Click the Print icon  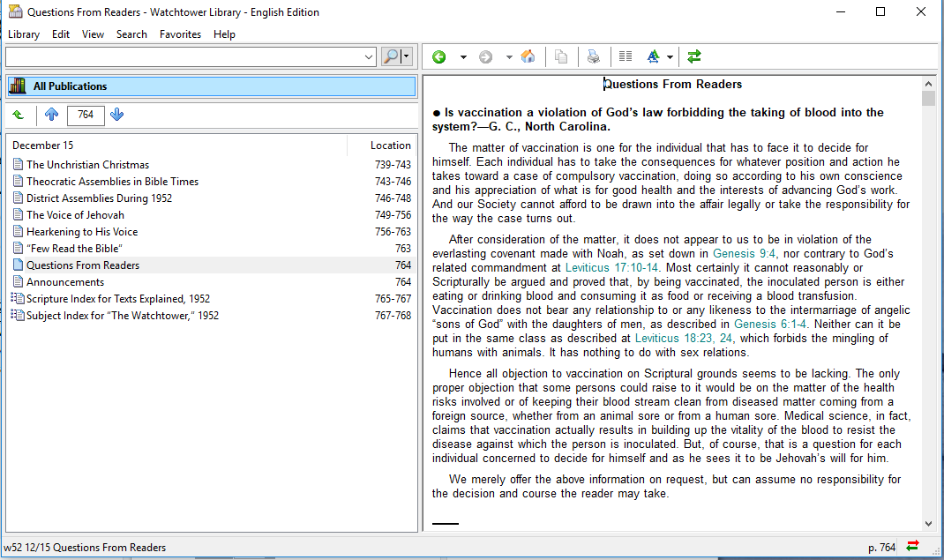click(x=594, y=57)
